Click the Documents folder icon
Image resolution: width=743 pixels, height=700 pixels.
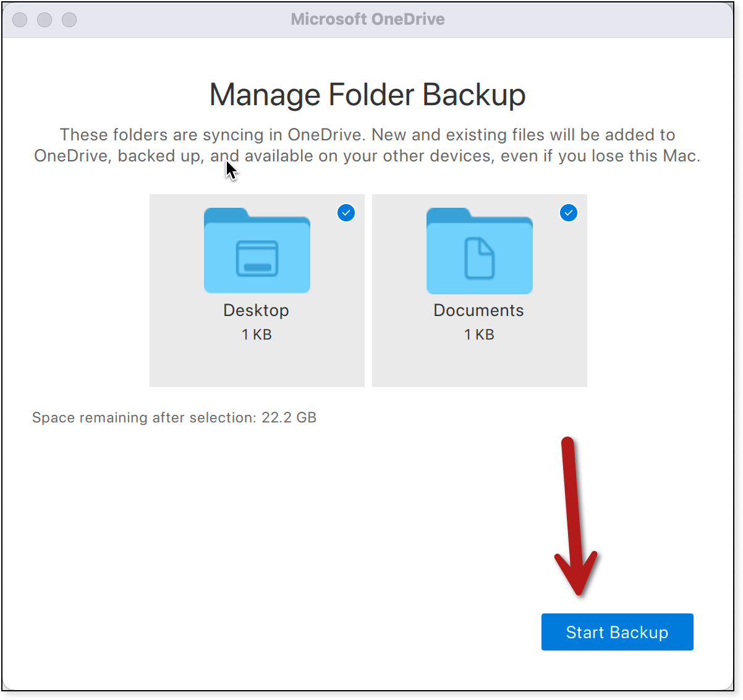[479, 251]
